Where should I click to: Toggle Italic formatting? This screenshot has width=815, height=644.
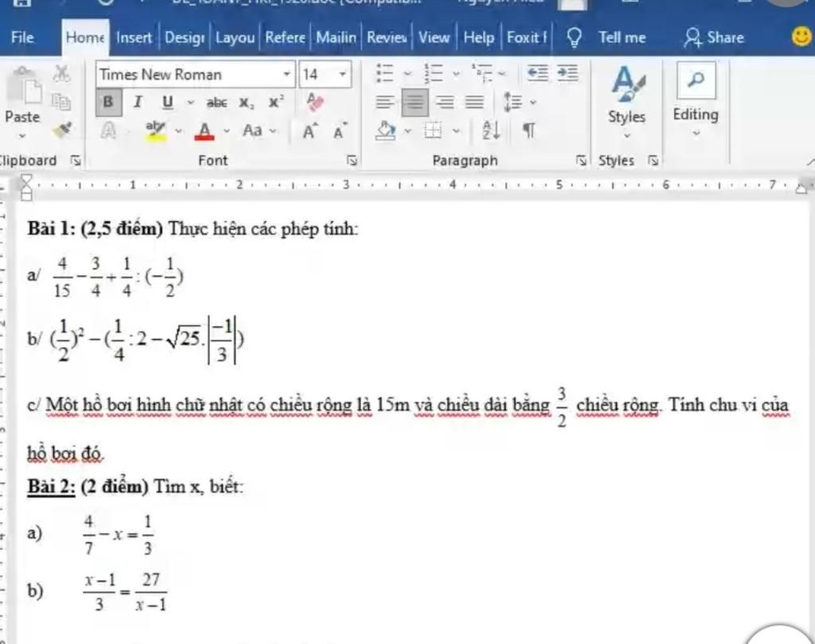click(138, 102)
